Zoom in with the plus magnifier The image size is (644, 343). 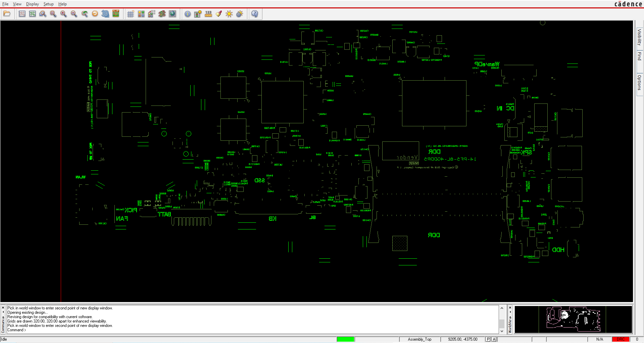[63, 14]
